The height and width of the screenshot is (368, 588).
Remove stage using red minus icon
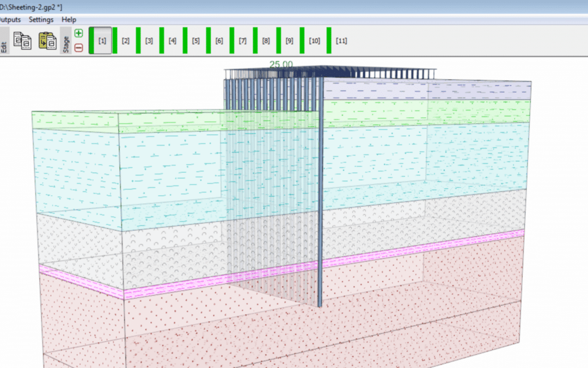click(x=78, y=48)
